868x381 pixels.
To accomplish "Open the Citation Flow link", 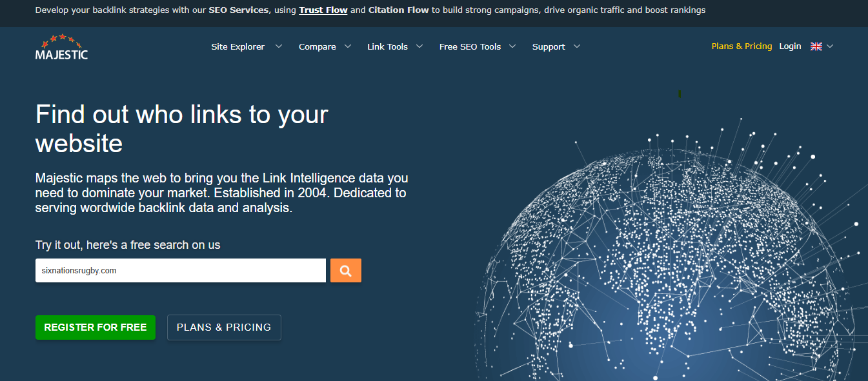I will tap(398, 10).
